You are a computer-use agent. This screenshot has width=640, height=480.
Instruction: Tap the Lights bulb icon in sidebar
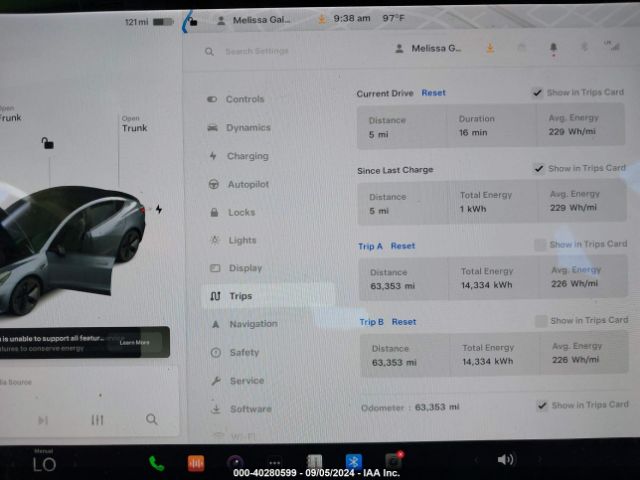[x=215, y=240]
